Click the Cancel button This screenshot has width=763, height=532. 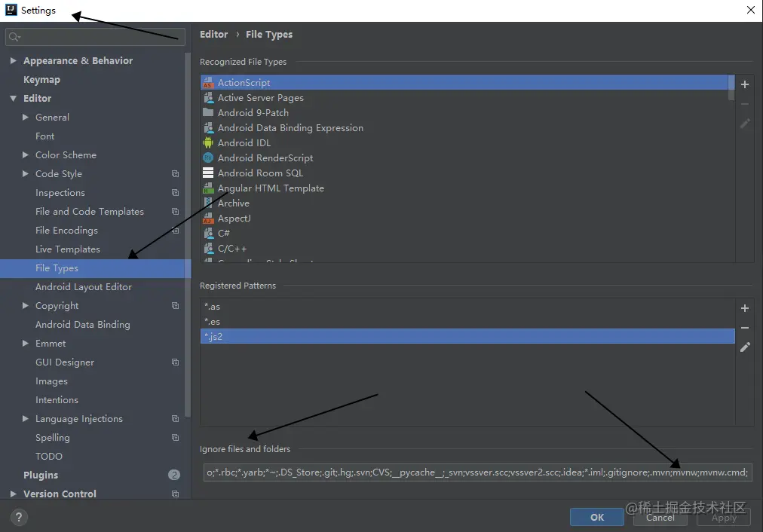coord(660,517)
